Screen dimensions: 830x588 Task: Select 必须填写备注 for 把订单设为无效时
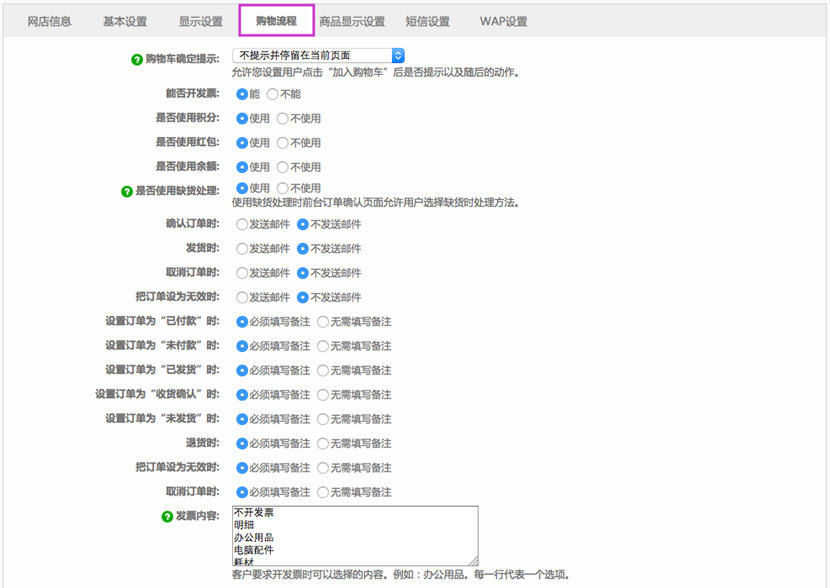[x=242, y=468]
